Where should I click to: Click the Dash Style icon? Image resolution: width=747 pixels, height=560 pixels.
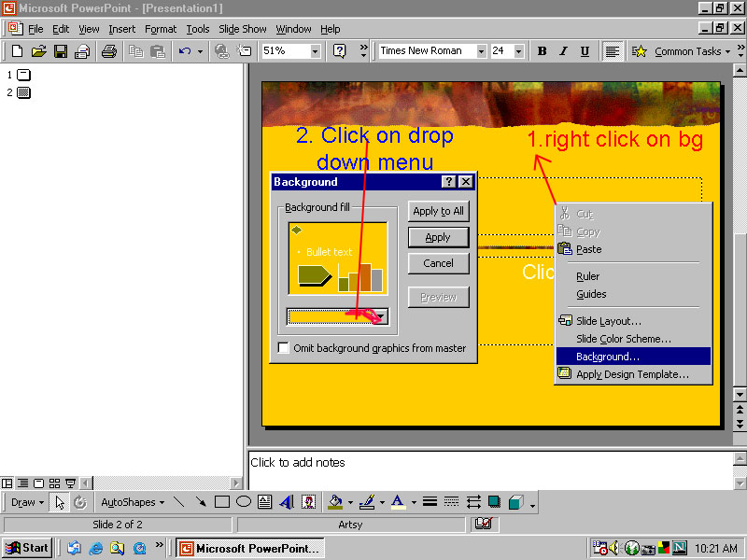click(x=451, y=502)
